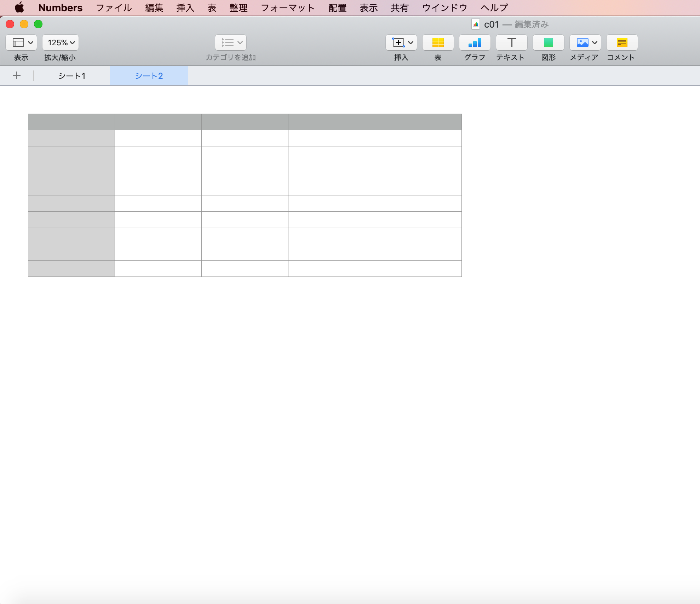Click the View (表示) sidebar layout icon
Image resolution: width=700 pixels, height=604 pixels.
coord(18,42)
